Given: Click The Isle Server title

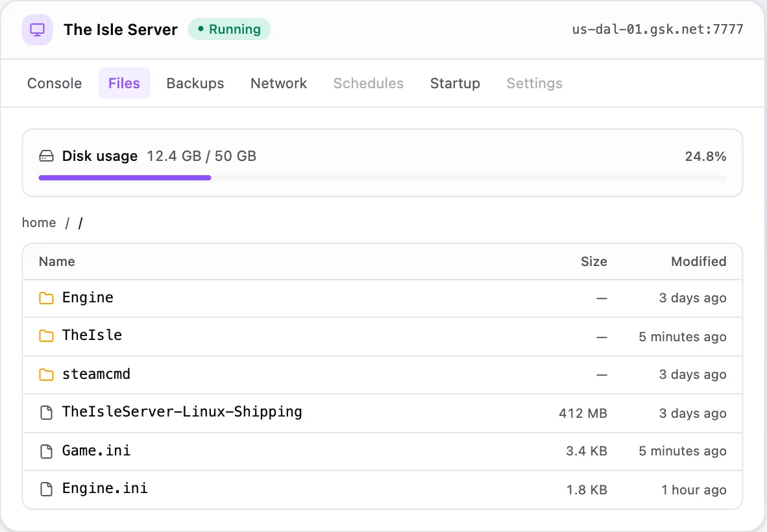Looking at the screenshot, I should [x=120, y=30].
